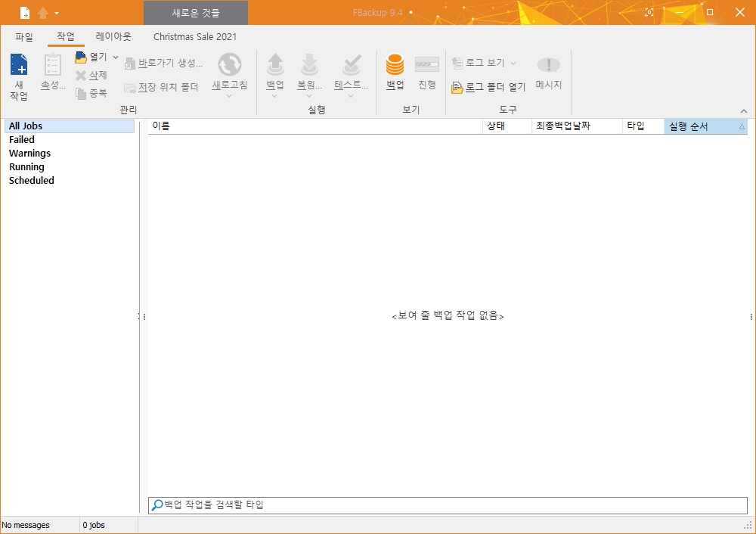
Task: Click the 로그 폴더 열기 button
Action: [488, 87]
